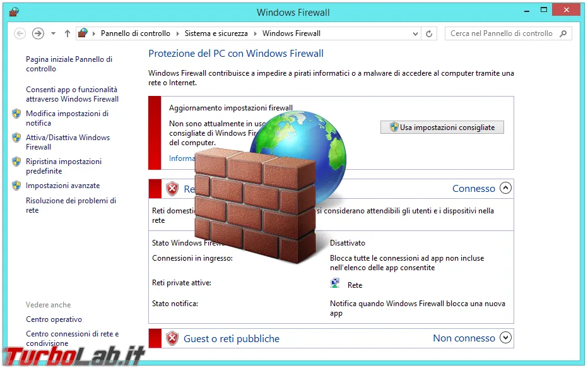Open Ripristina impostazioni predefinite link

(x=64, y=166)
